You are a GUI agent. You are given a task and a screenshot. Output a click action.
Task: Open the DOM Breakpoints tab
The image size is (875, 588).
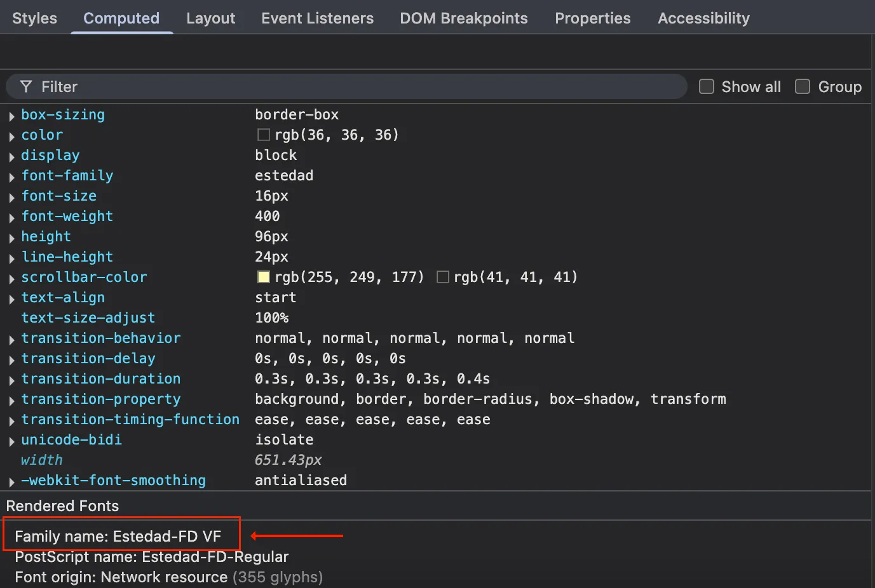pos(463,18)
